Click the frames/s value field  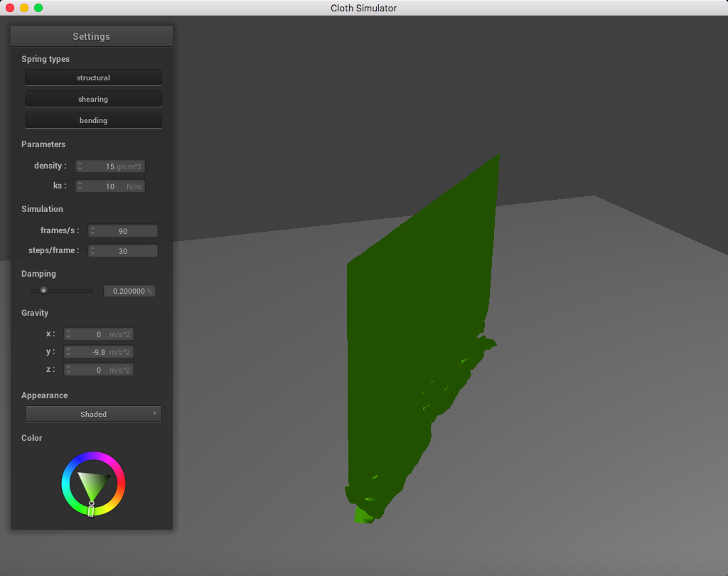(x=122, y=231)
